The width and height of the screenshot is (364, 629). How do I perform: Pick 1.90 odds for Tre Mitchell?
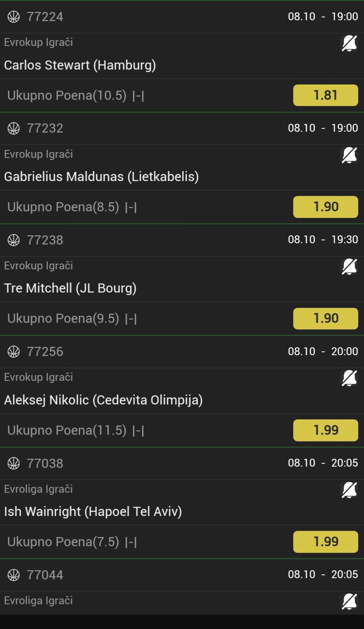pos(325,319)
